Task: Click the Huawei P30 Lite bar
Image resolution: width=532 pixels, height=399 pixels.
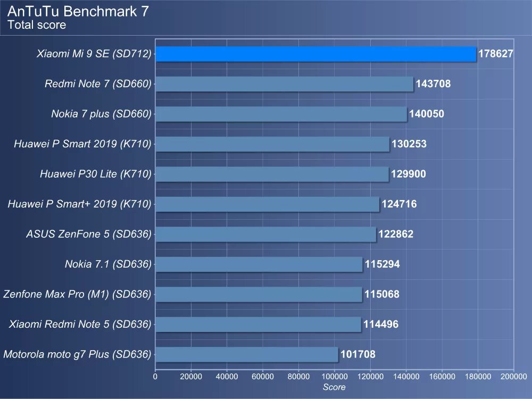Action: click(272, 174)
